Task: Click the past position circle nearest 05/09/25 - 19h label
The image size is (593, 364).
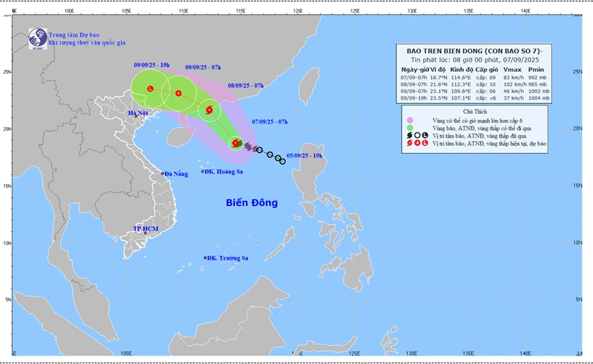Action: click(x=282, y=162)
